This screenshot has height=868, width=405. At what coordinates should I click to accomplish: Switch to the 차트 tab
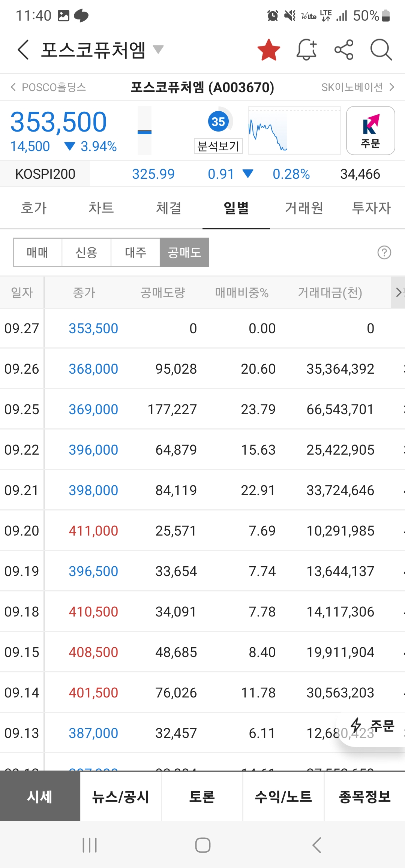pyautogui.click(x=101, y=208)
